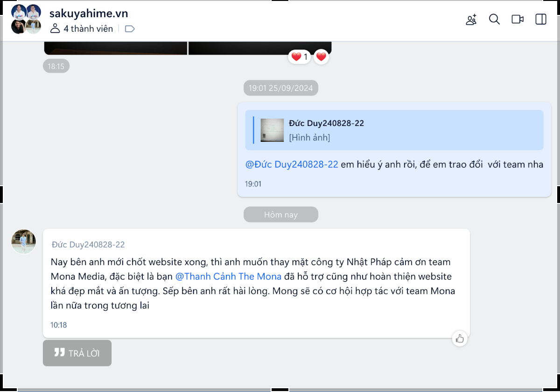This screenshot has width=560, height=392.
Task: Open the add member icon
Action: tap(471, 20)
